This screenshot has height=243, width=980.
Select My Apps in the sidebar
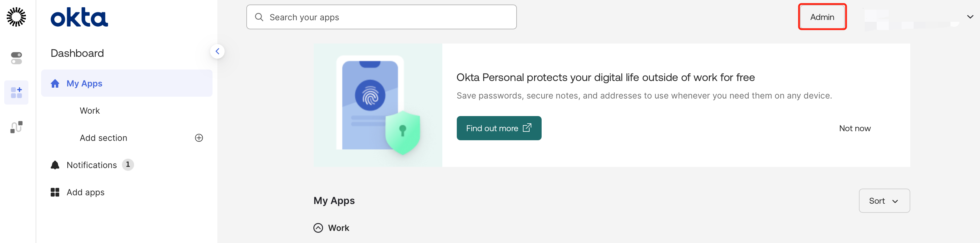point(85,83)
